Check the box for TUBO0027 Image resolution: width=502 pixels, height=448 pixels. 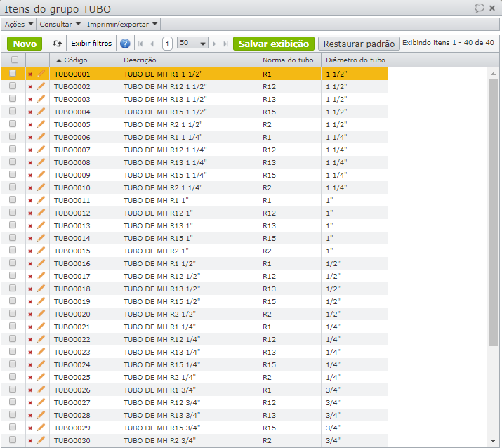coord(13,402)
